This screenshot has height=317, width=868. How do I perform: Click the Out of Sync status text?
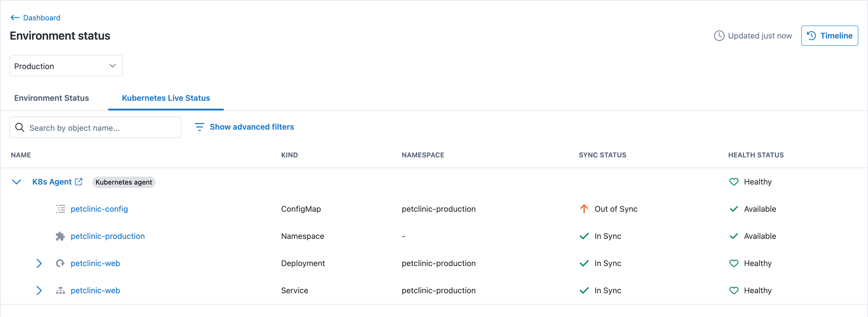[616, 209]
